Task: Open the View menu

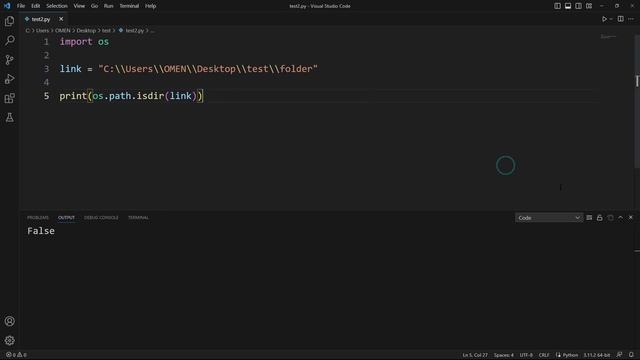Action: 79,6
